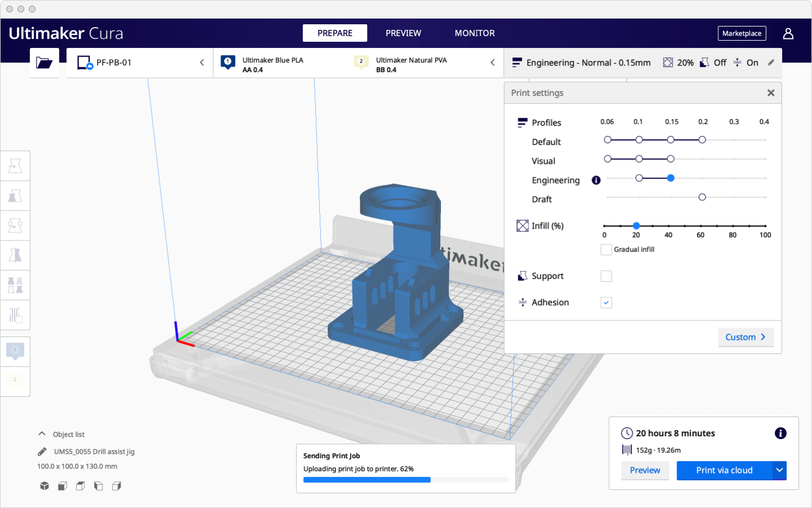Select Default profile at 0.06 layer height
This screenshot has width=812, height=508.
click(x=607, y=140)
